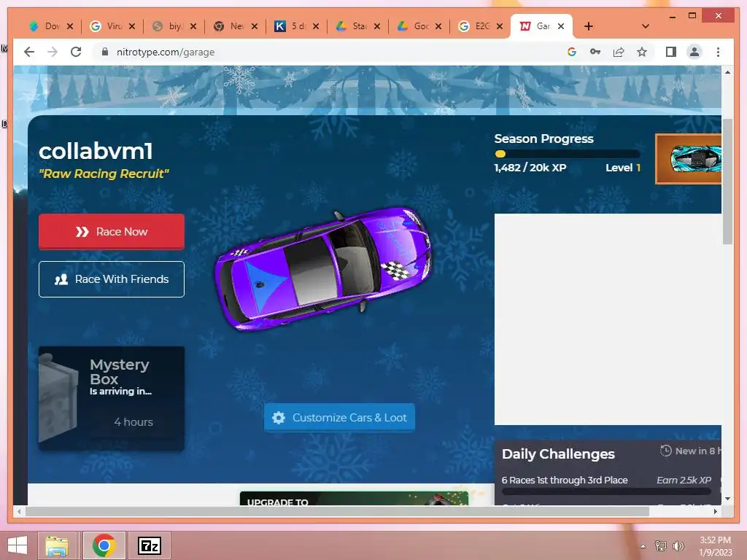Open the Chrome profile menu
Screen dimensions: 747x560
694,52
